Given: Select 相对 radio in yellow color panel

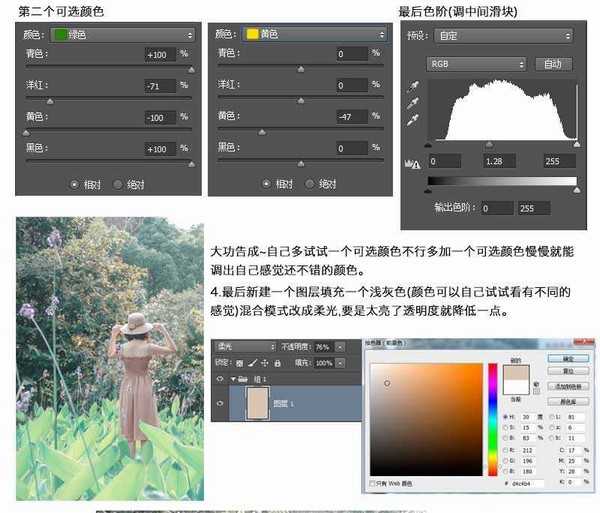Looking at the screenshot, I should pyautogui.click(x=266, y=184).
